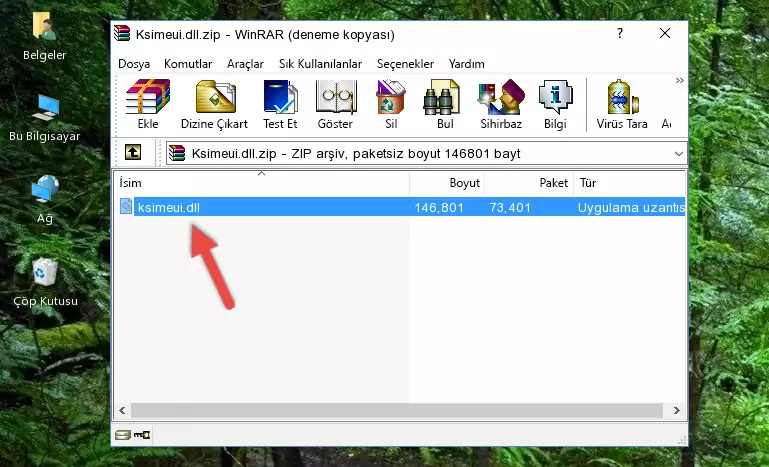Click the help question mark button

tap(620, 33)
